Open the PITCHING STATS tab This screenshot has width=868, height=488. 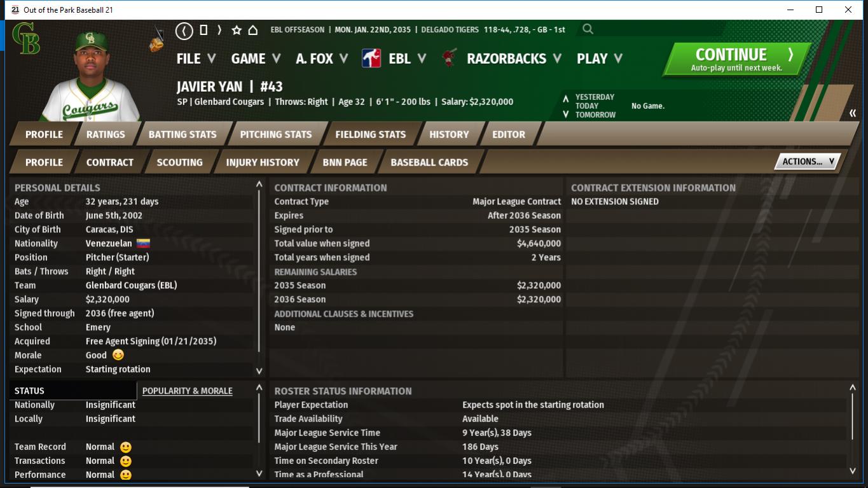(x=276, y=134)
